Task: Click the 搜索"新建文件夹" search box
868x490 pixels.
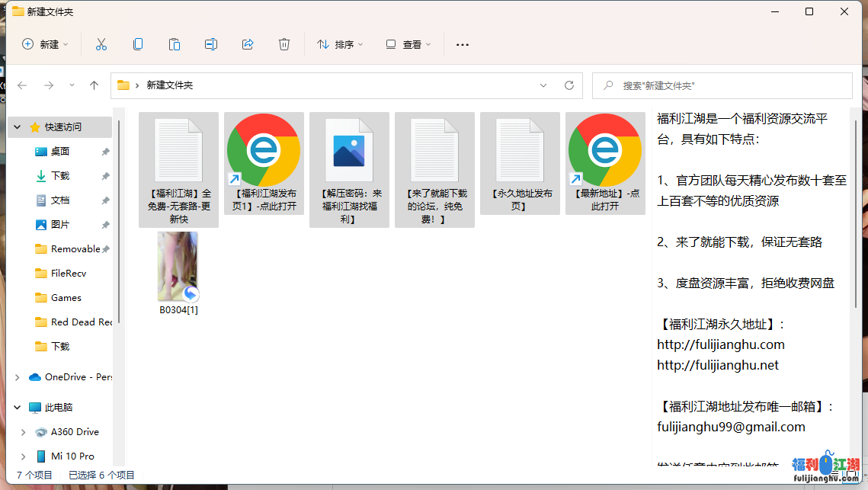Action: tap(722, 86)
